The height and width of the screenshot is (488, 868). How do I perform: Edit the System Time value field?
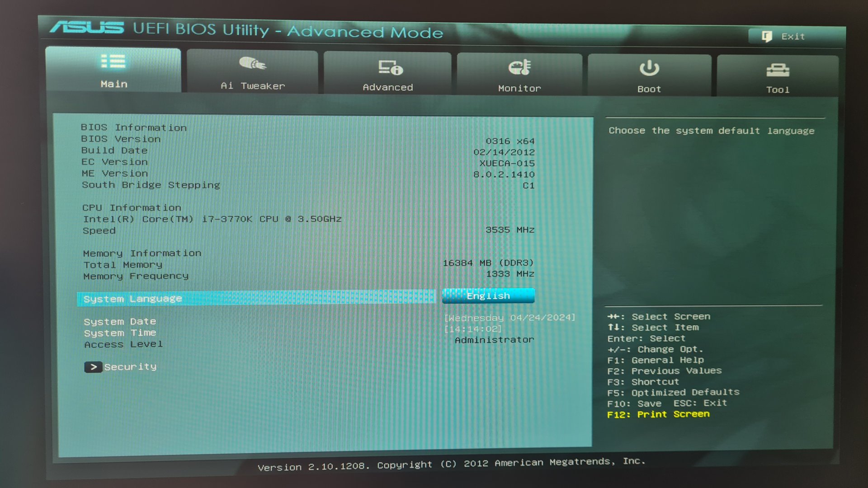(473, 329)
